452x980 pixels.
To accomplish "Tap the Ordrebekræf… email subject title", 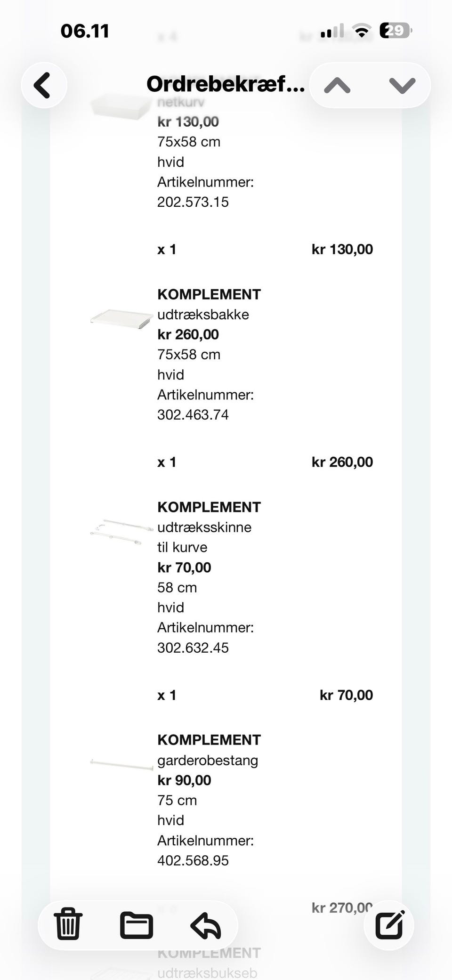I will (x=226, y=85).
